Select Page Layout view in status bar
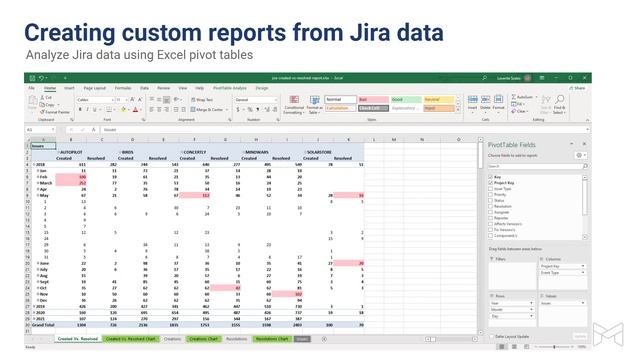Screen dimensions: 640x360 coord(514,347)
